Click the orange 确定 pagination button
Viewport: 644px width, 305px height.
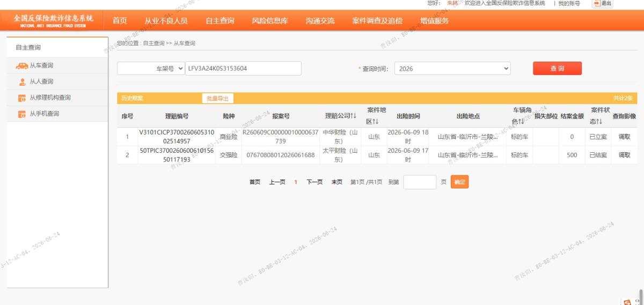tap(459, 182)
